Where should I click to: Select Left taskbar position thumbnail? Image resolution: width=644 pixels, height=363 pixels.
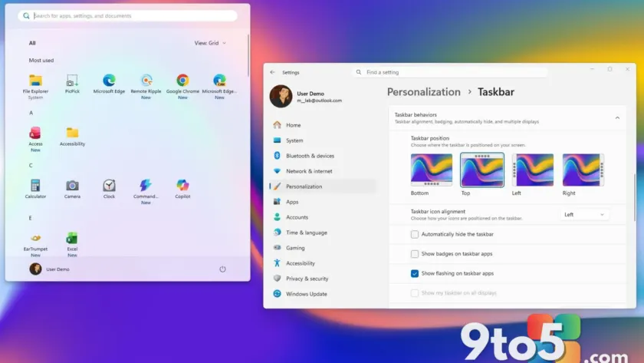point(533,170)
